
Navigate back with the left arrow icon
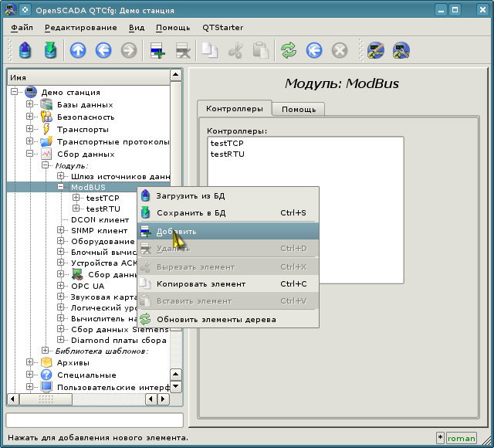pos(103,51)
